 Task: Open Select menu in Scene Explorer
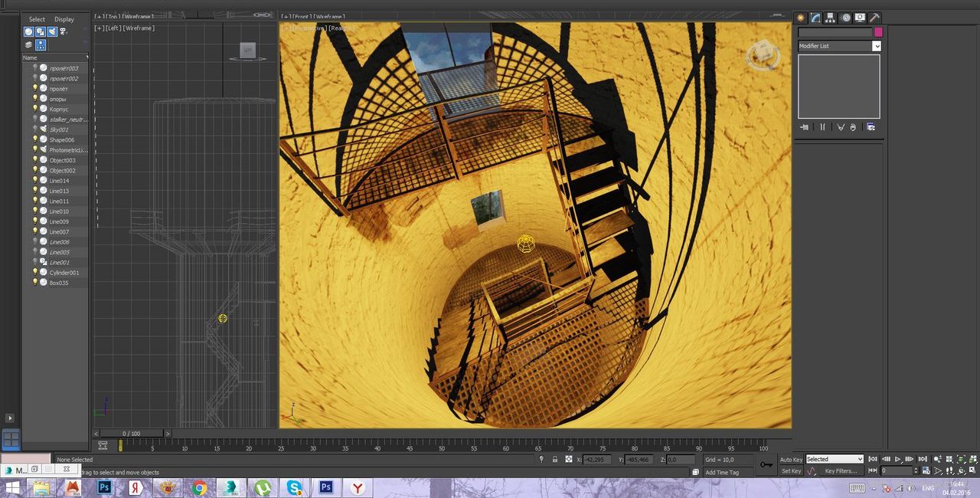tap(37, 19)
